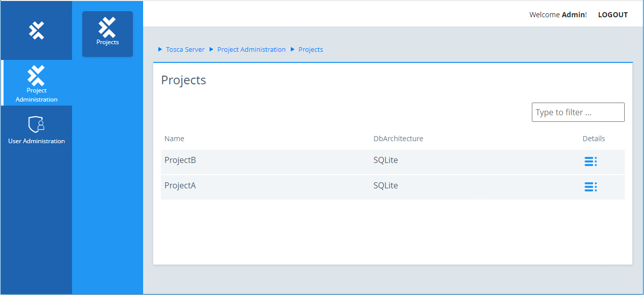644x295 pixels.
Task: Focus the Type to filter field
Action: coord(578,112)
